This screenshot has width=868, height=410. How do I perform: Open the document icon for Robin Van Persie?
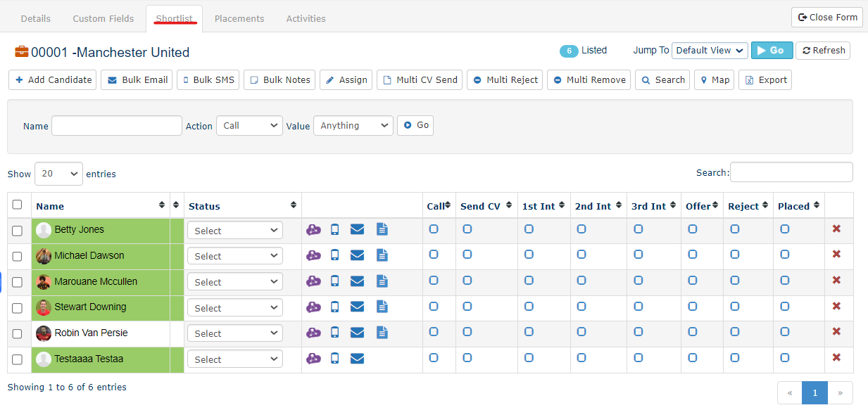coord(382,333)
